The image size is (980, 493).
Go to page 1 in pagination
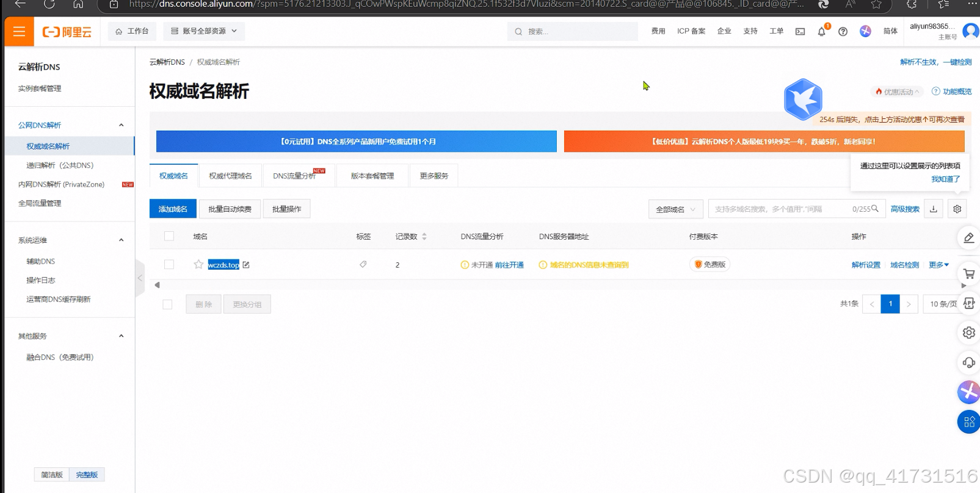[x=890, y=304]
